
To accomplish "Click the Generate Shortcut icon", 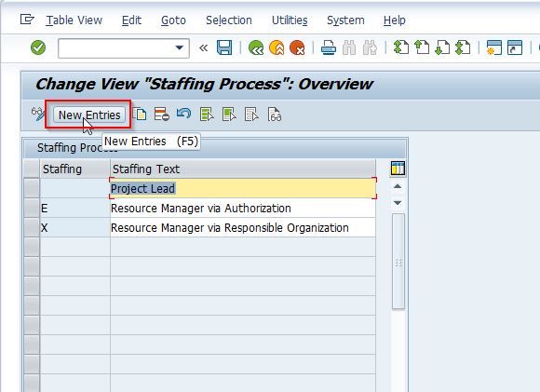I will click(x=515, y=47).
